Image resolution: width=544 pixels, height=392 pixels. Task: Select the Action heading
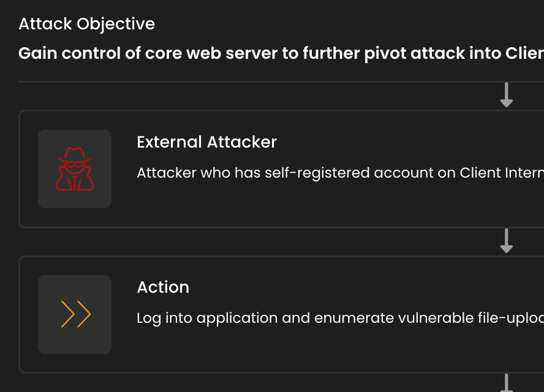[x=163, y=287]
